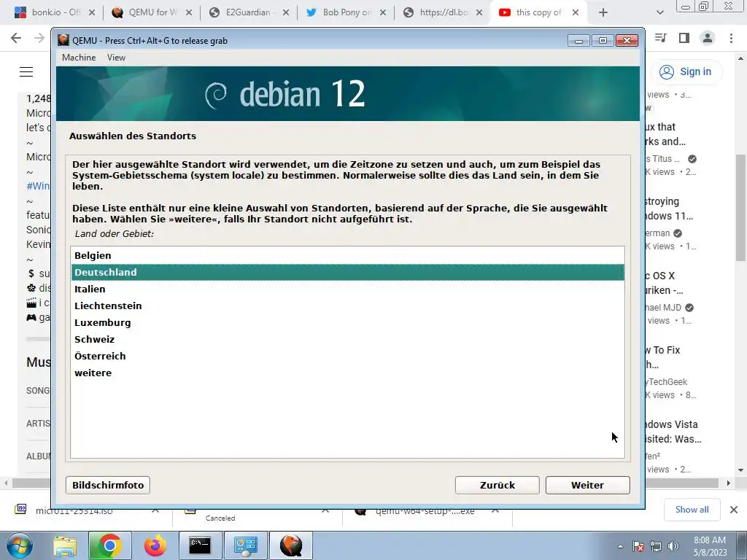Open the Windows Start menu
Viewport: 747px width, 560px height.
(x=20, y=545)
